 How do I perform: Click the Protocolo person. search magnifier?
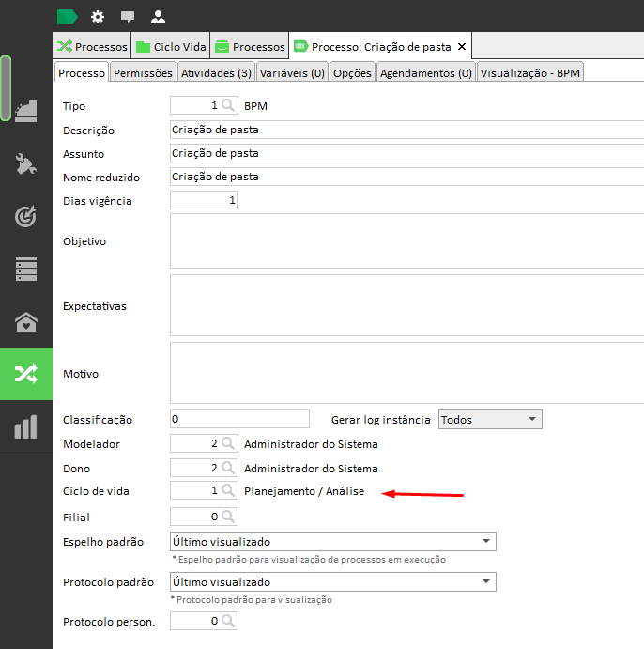pos(228,621)
